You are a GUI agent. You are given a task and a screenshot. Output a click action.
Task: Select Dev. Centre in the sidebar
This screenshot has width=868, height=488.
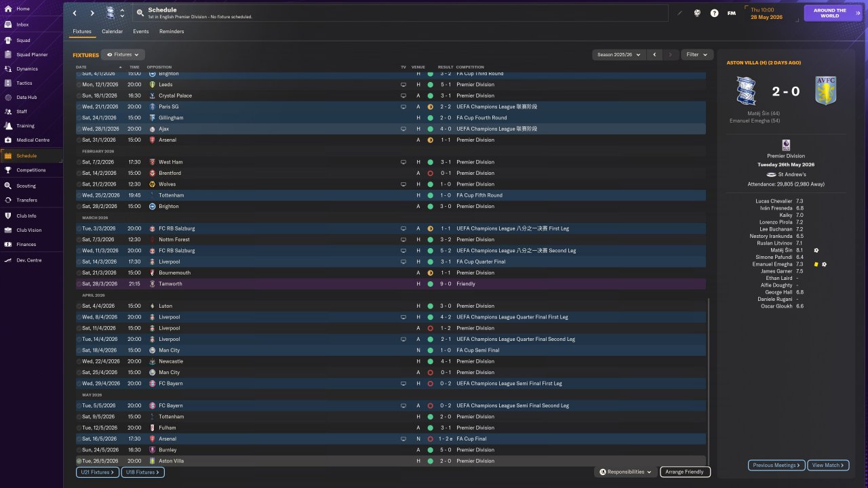tap(31, 260)
